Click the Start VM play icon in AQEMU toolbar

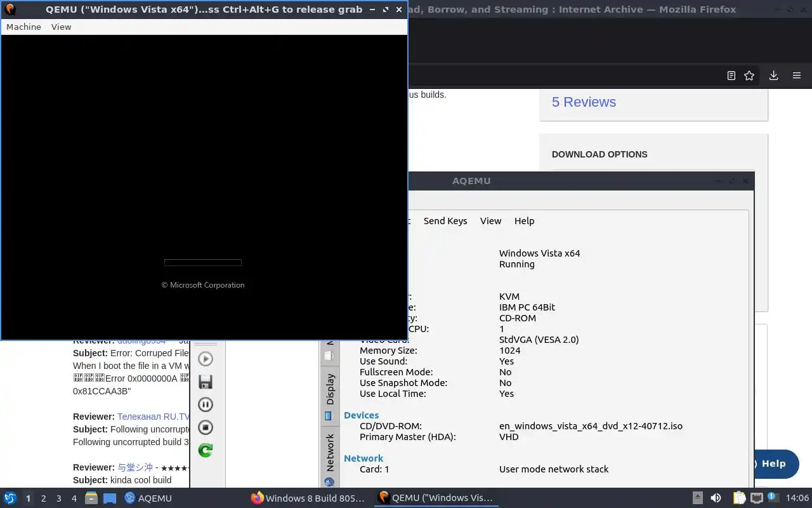pyautogui.click(x=206, y=359)
